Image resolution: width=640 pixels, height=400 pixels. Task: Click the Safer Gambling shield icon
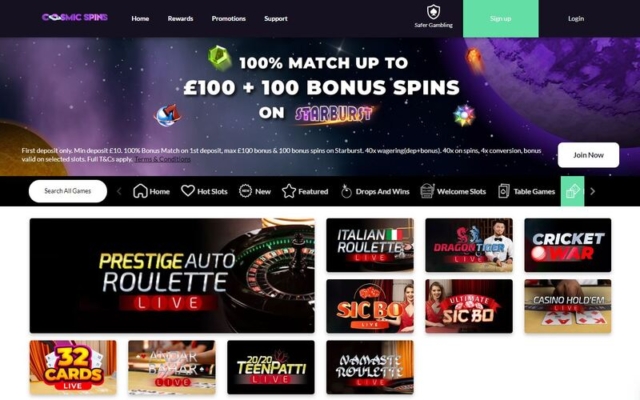tap(433, 12)
